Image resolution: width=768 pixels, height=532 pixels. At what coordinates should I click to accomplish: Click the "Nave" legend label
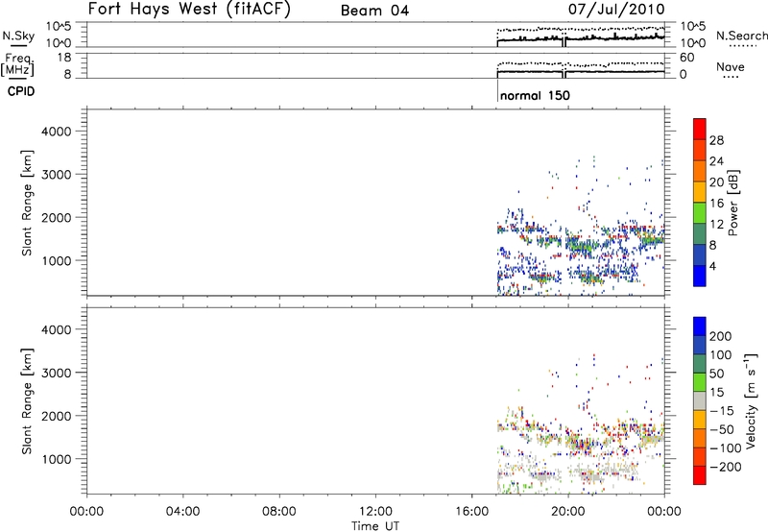click(x=731, y=66)
